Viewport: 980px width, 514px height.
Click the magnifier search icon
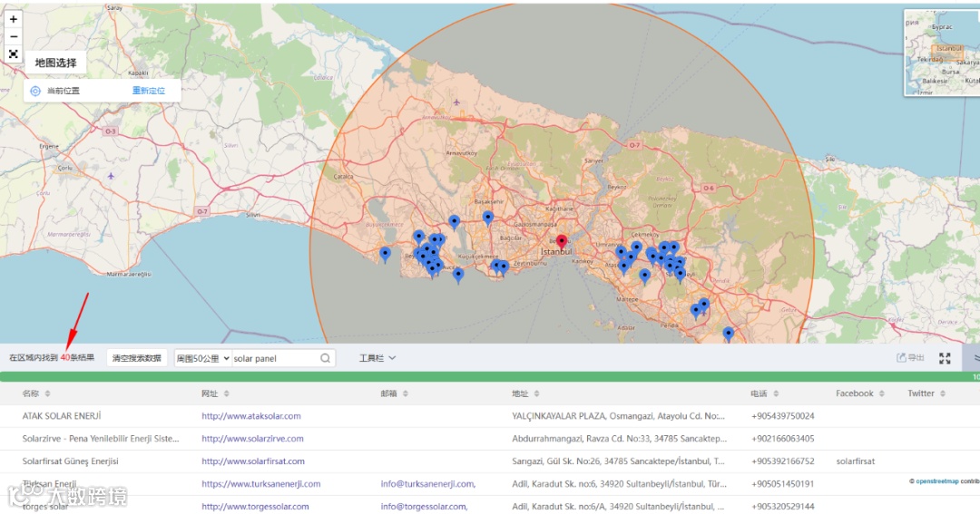pos(326,358)
